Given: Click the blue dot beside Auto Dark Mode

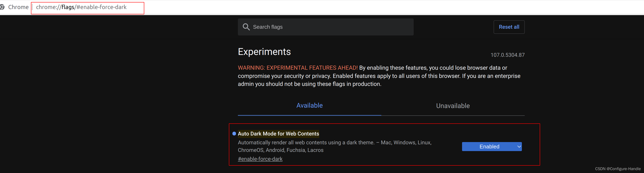Looking at the screenshot, I should point(234,133).
